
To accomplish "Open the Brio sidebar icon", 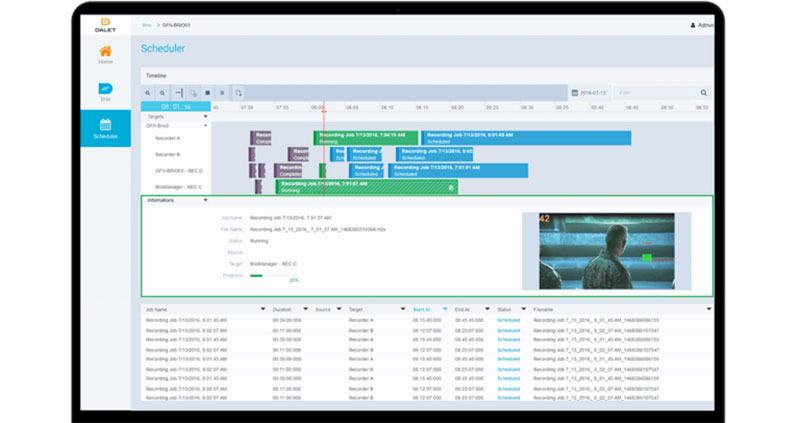I will click(105, 90).
